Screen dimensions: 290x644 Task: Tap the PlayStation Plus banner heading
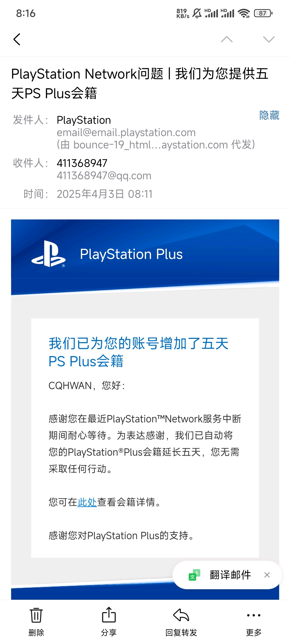tap(131, 254)
